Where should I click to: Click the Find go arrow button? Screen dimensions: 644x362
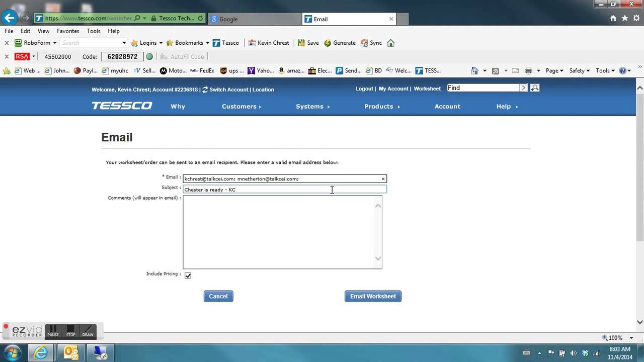pyautogui.click(x=524, y=88)
